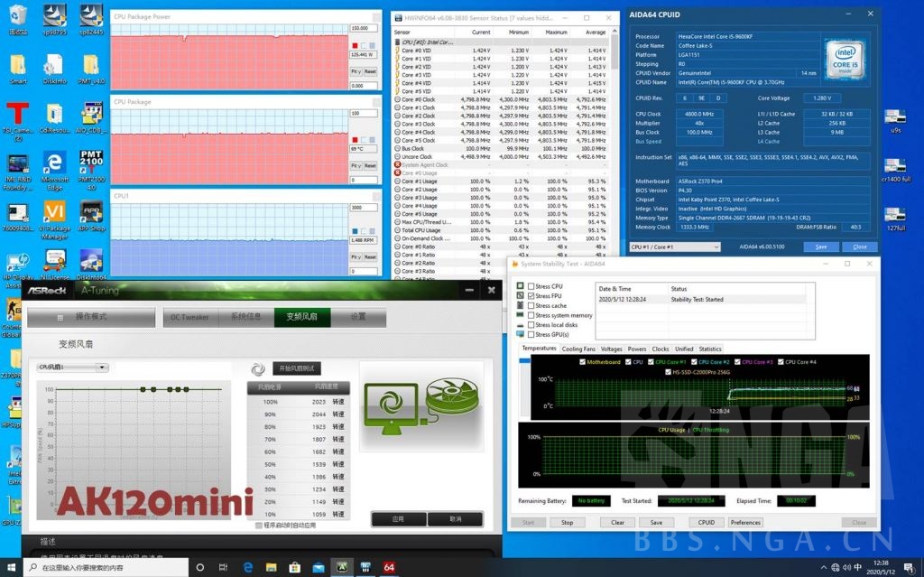Image resolution: width=924 pixels, height=577 pixels.
Task: Enable the Stress CPU checkbox
Action: (531, 286)
